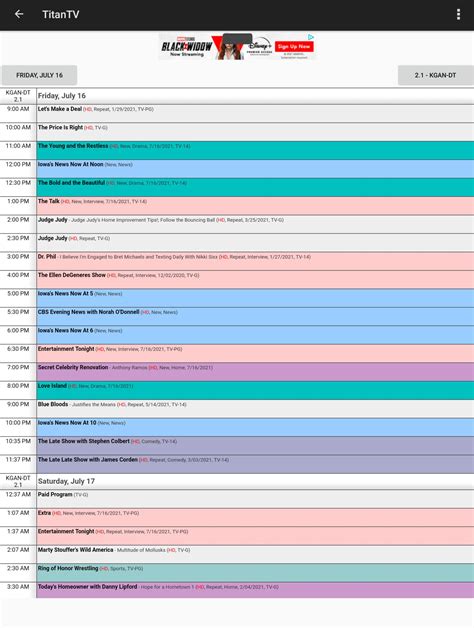474x628 pixels.
Task: Open Marty Stouffer's Wild America listing
Action: point(255,554)
